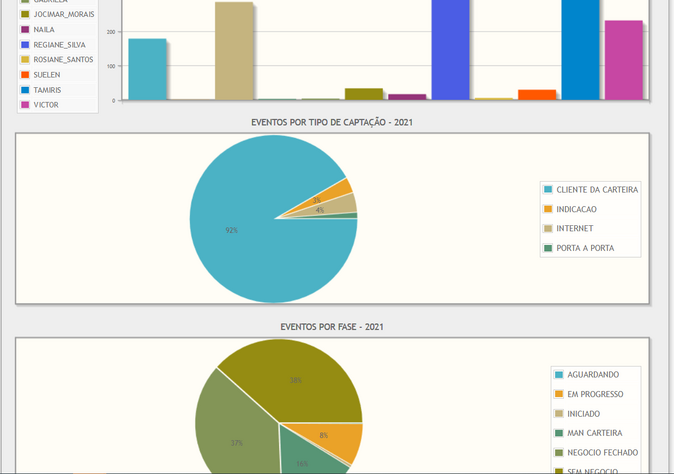674x474 pixels.
Task: Select the NEGOCIO FECHADO legend label
Action: (602, 453)
